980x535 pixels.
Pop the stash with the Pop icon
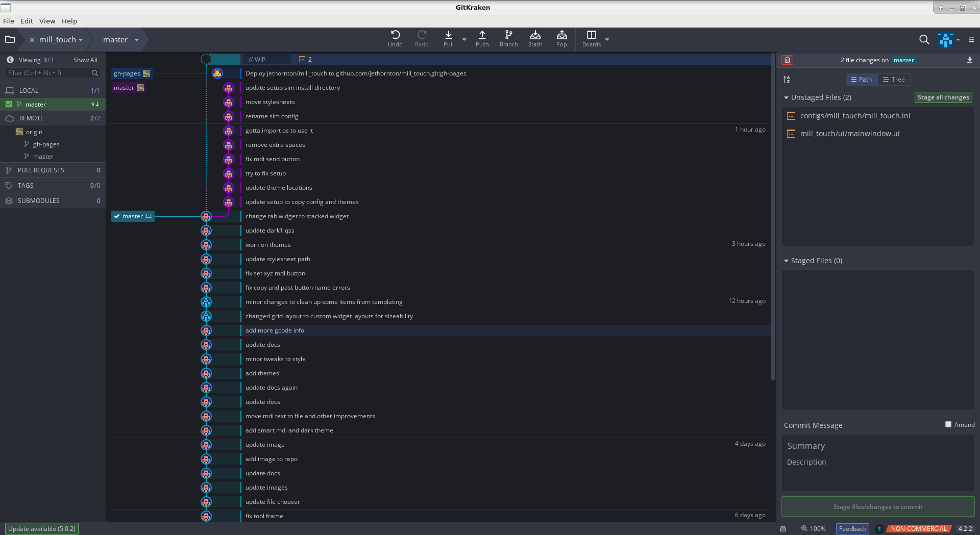(x=561, y=39)
